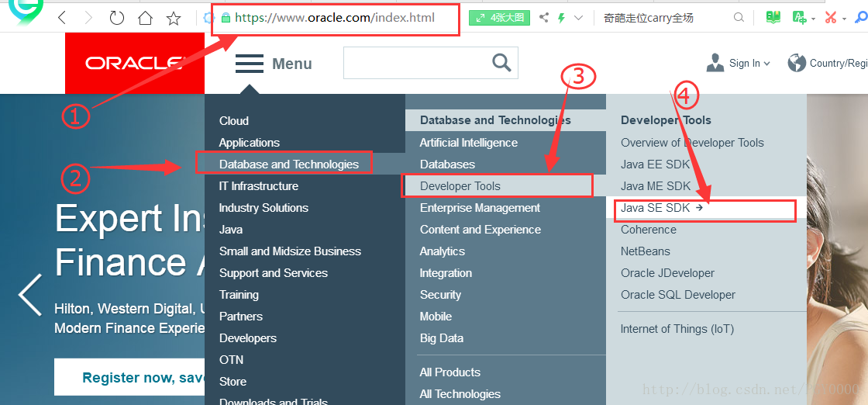Click the green 4张大图 button
Image resolution: width=868 pixels, height=405 pixels.
coord(499,18)
